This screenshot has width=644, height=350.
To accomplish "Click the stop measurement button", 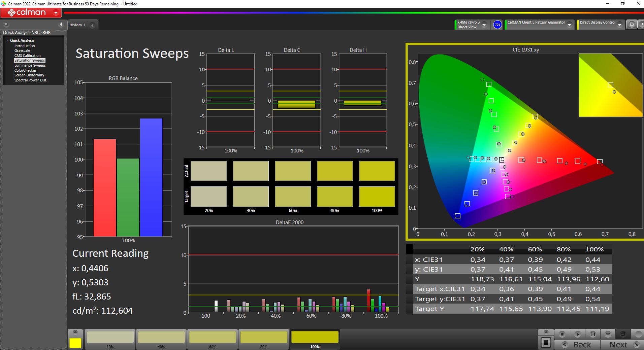I will pyautogui.click(x=562, y=334).
